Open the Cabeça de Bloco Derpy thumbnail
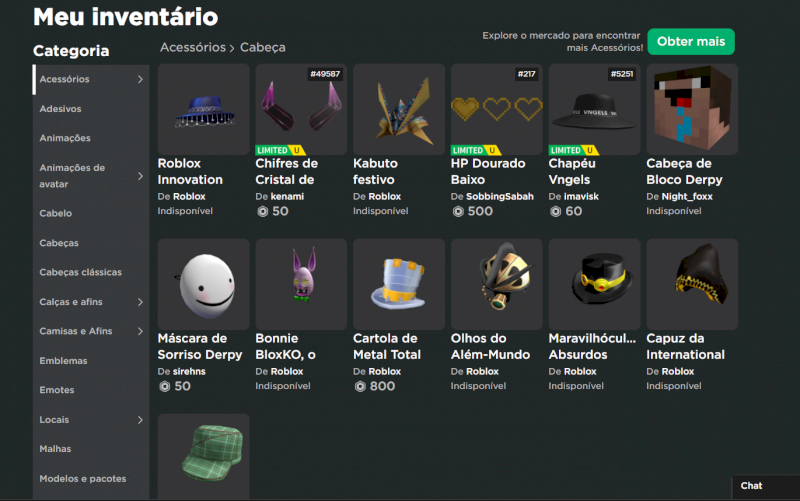Image resolution: width=800 pixels, height=501 pixels. coord(692,109)
